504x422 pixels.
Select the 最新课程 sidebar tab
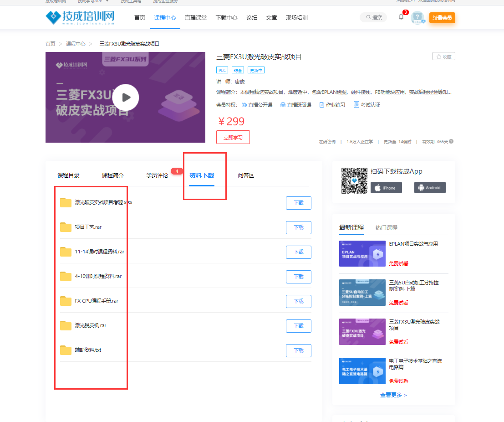coord(351,227)
